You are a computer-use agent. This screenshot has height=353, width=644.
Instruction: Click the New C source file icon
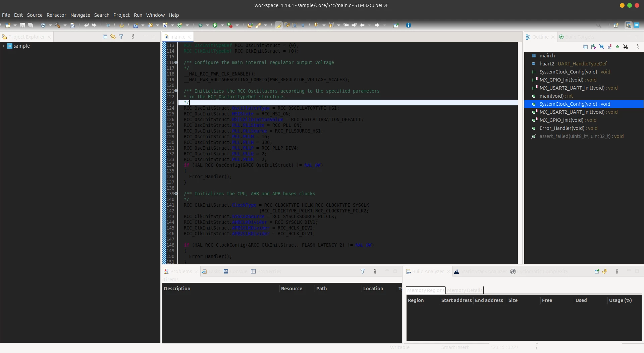[x=165, y=25]
